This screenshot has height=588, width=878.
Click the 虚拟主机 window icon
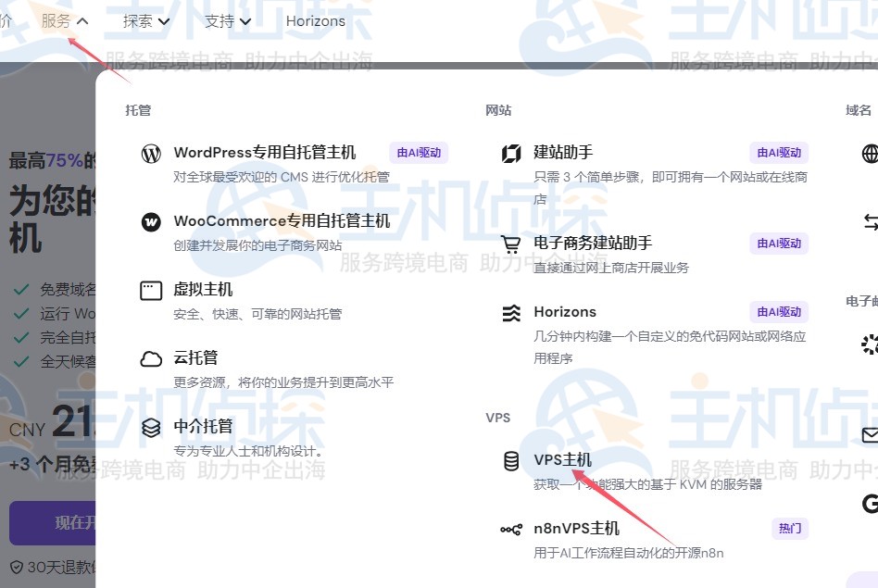click(151, 291)
